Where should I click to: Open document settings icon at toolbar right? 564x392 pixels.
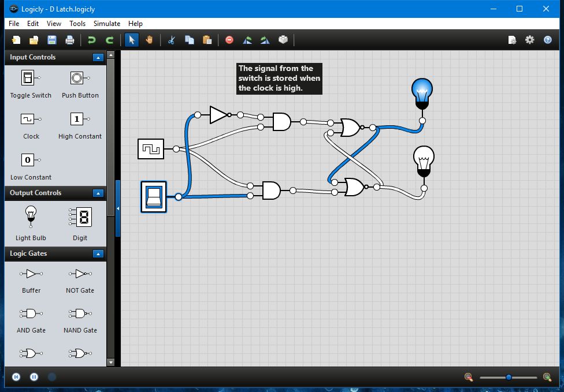pos(512,39)
